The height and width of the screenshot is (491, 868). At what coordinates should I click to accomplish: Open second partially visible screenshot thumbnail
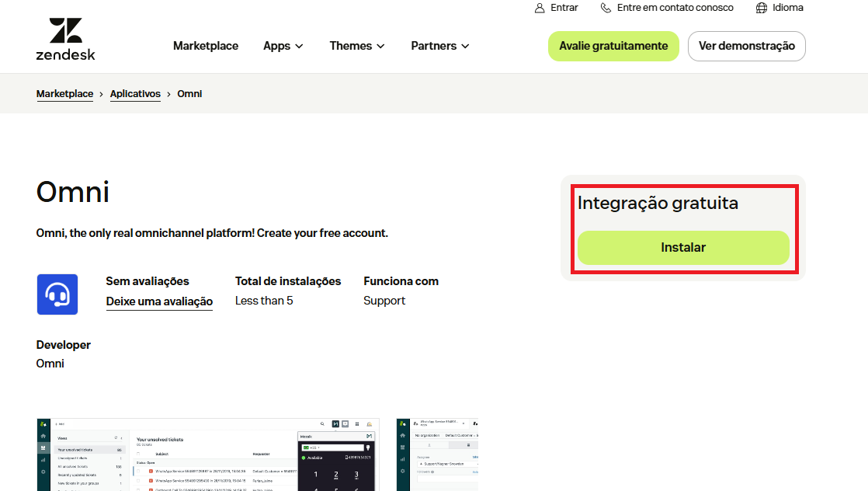[x=437, y=454]
